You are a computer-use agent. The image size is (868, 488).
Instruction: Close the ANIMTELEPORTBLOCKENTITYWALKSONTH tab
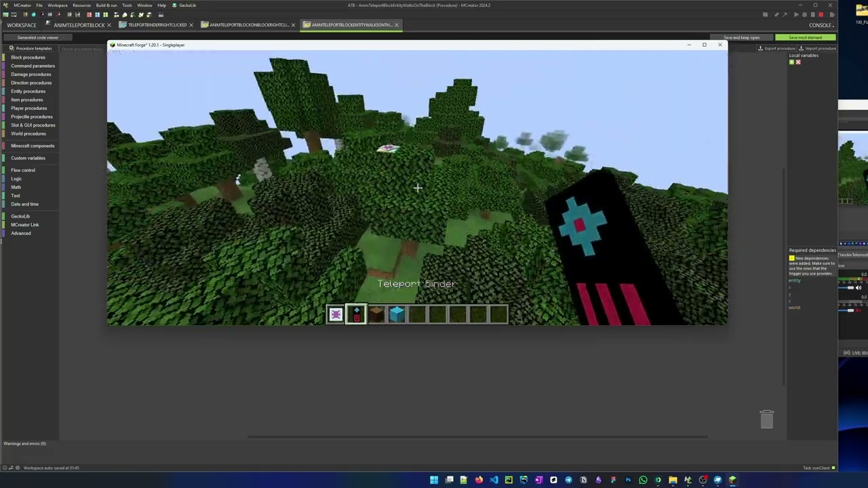click(397, 25)
